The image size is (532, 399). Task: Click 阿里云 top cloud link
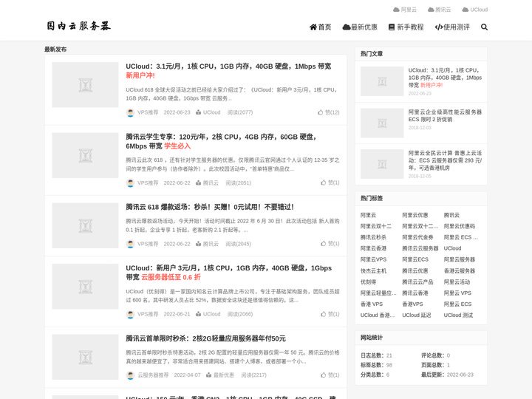pyautogui.click(x=405, y=10)
